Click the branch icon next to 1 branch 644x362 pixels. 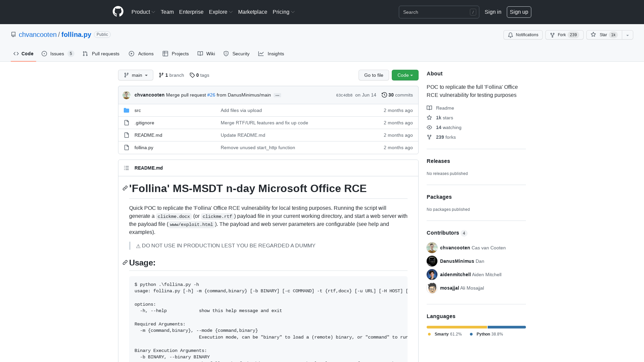pos(161,75)
